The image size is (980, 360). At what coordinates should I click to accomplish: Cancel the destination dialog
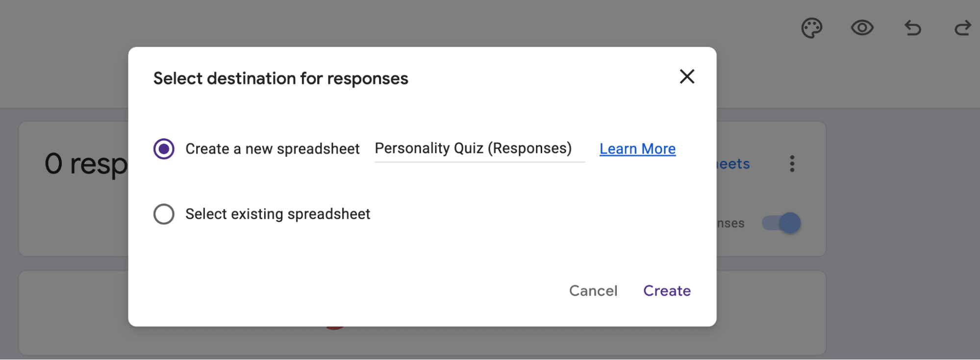point(593,290)
